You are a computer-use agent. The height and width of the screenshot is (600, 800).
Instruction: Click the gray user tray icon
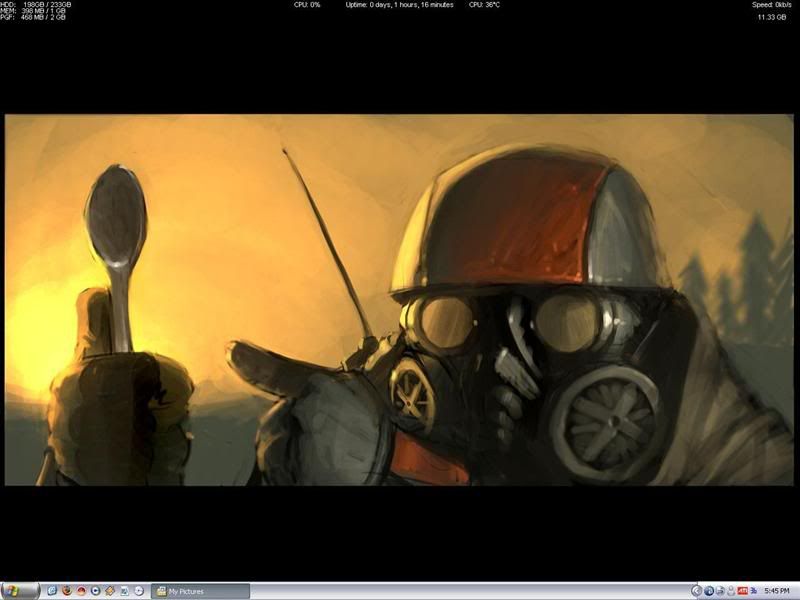tap(731, 591)
